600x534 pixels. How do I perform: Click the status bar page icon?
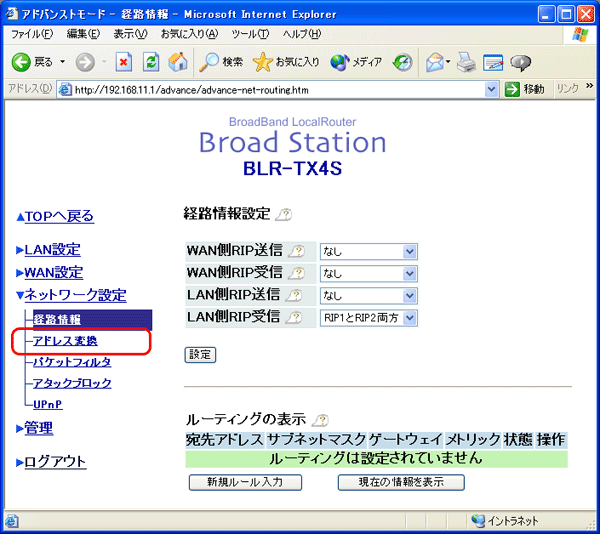tap(11, 521)
